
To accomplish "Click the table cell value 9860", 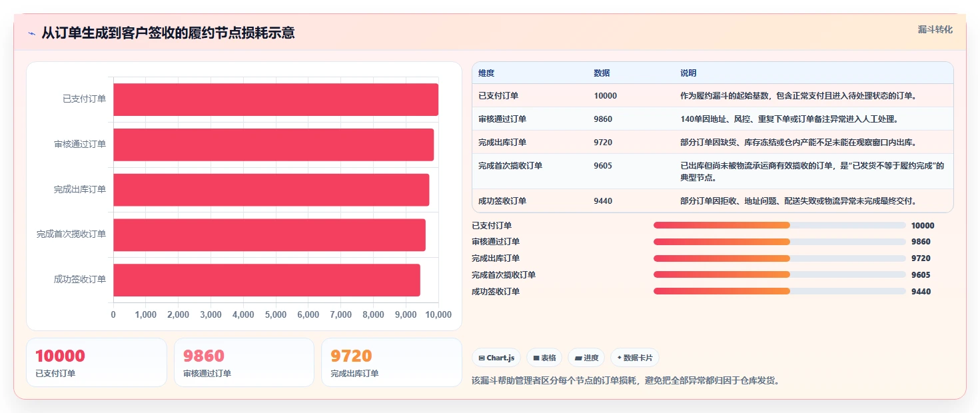I will coord(603,119).
